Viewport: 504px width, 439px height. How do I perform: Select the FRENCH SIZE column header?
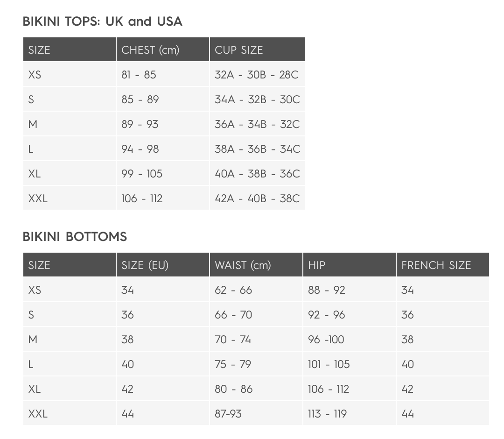(x=436, y=265)
